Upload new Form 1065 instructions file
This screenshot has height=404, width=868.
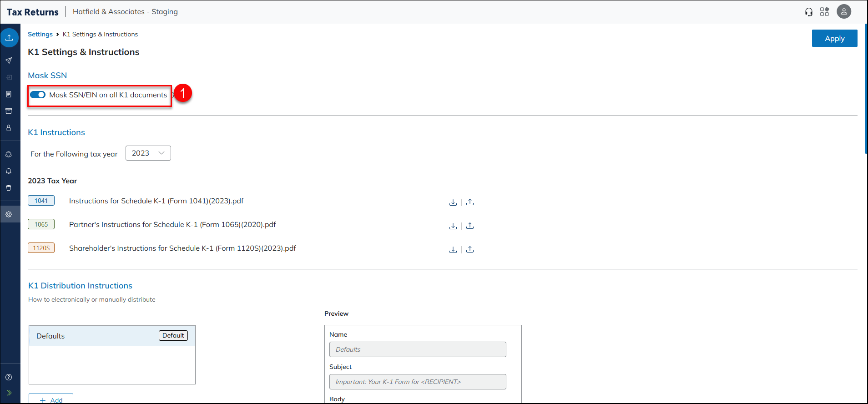click(x=470, y=226)
